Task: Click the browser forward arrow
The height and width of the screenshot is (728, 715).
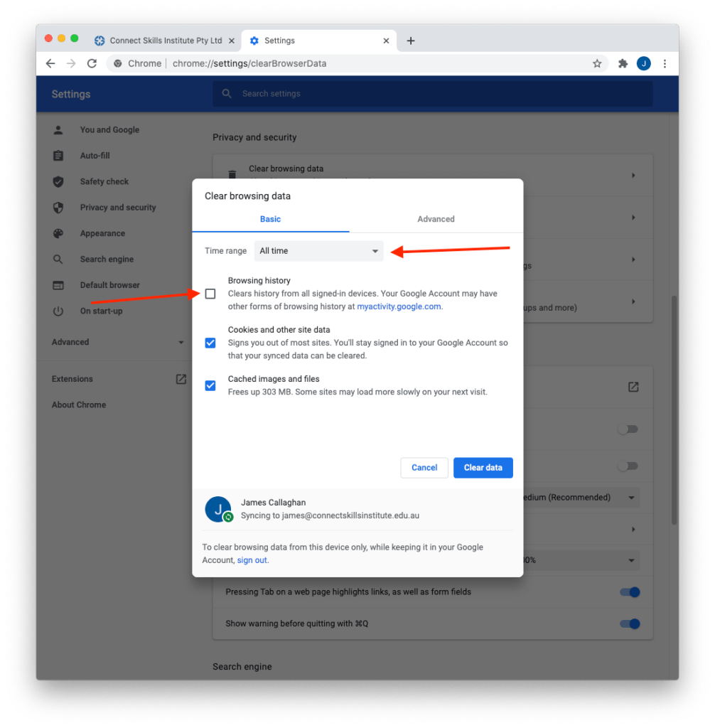Action: (71, 63)
